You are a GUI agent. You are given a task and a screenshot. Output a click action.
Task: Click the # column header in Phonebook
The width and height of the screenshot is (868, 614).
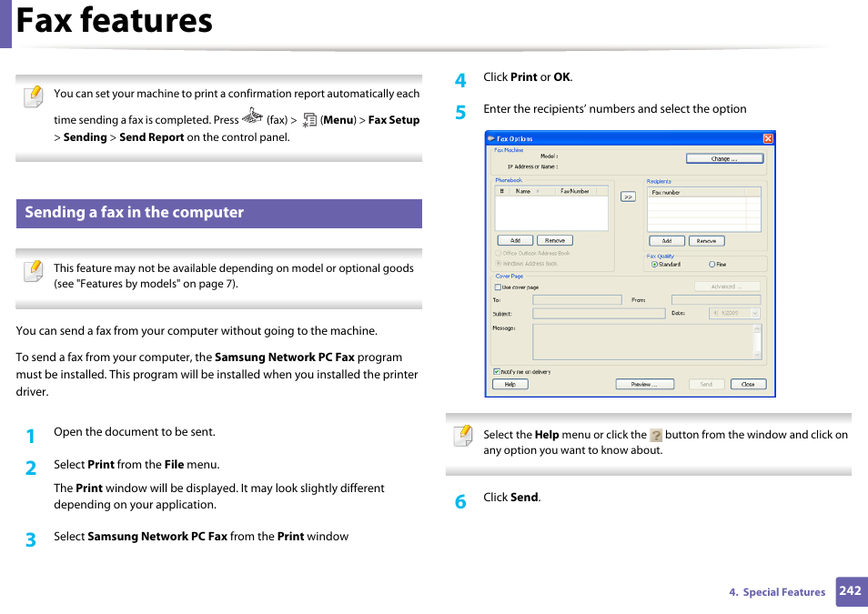pos(502,191)
